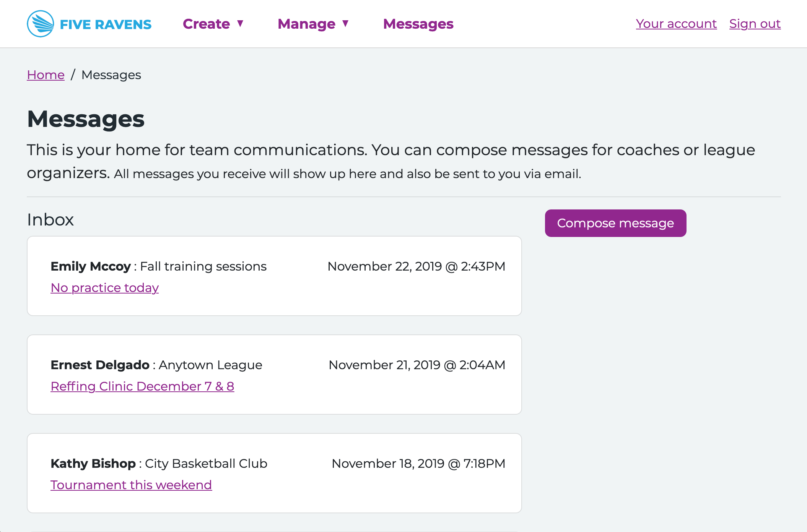
Task: Click the FIVE RAVENS brand text
Action: [106, 24]
